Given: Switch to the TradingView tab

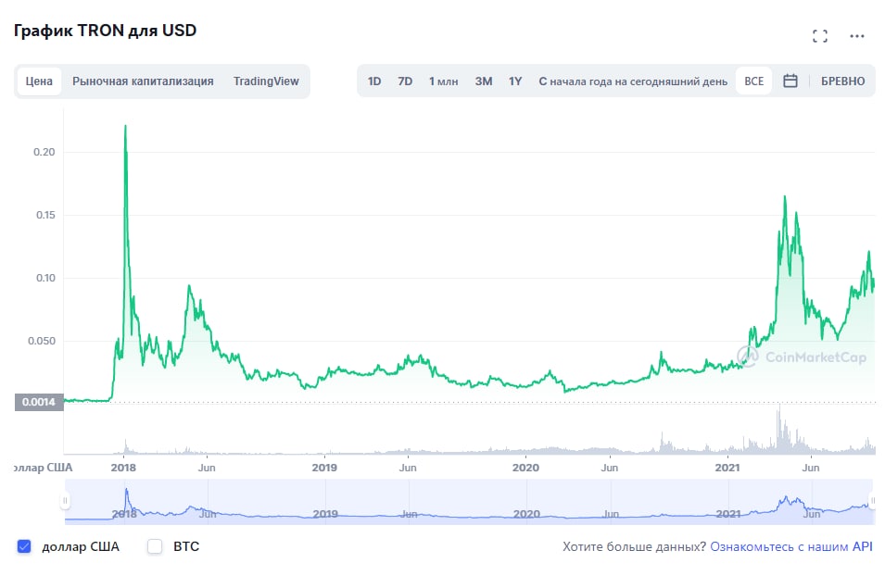Looking at the screenshot, I should 266,81.
